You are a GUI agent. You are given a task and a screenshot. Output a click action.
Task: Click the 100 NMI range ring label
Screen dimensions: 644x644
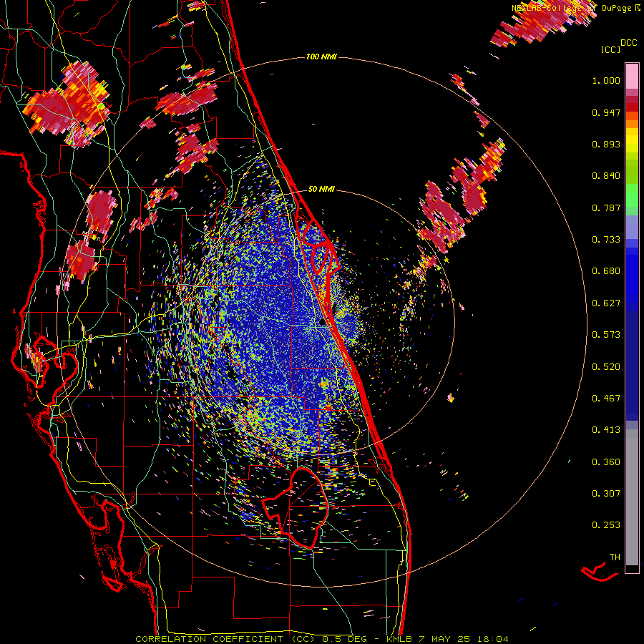[321, 57]
